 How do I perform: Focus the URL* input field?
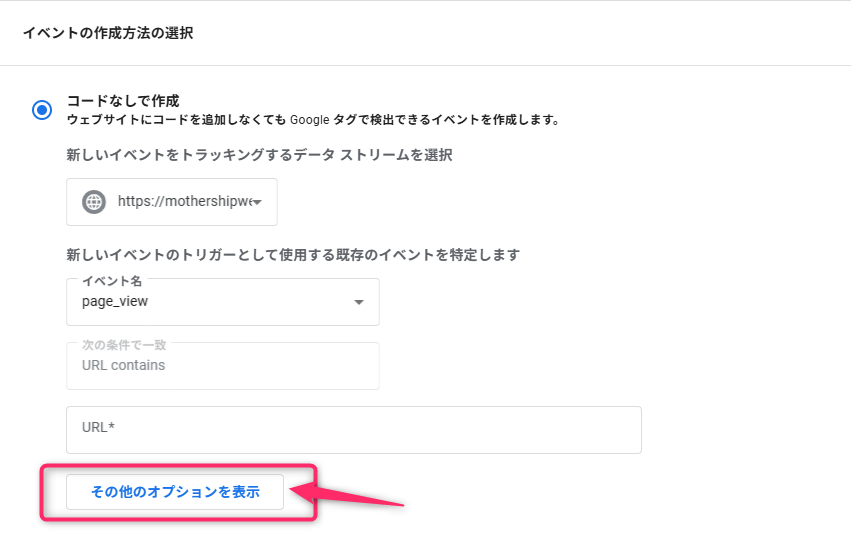[353, 429]
